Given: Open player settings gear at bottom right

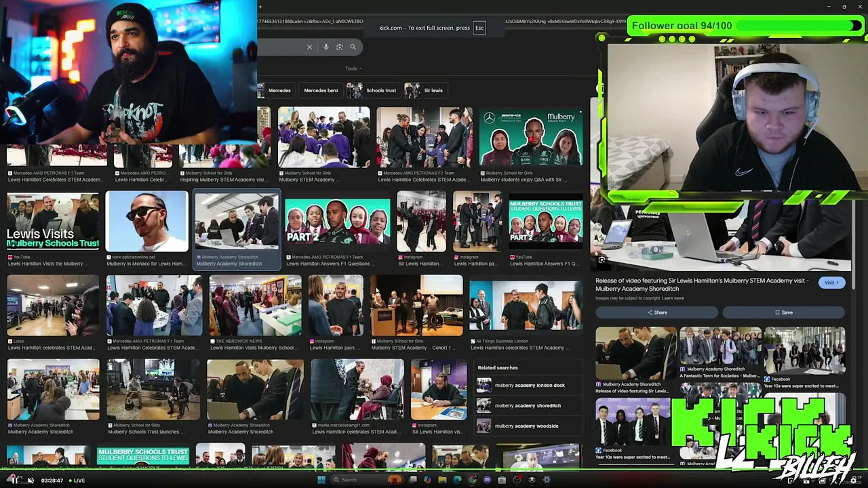Looking at the screenshot, I should 853,481.
